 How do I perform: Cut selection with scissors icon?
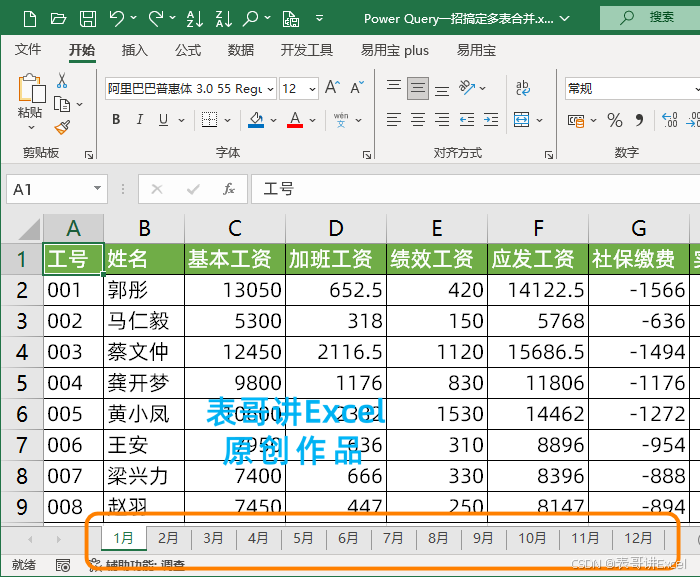coord(62,81)
